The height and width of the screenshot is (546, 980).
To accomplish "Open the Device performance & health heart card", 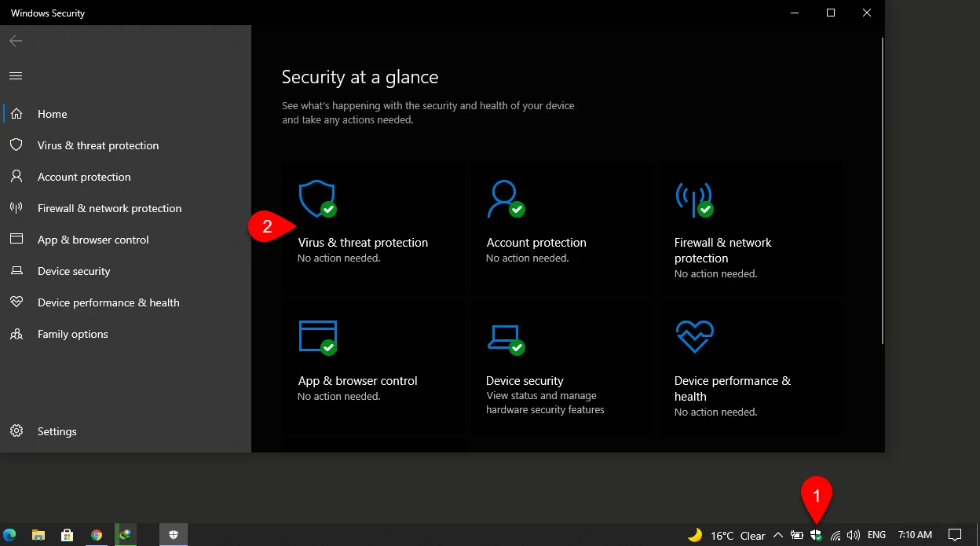I will coord(750,368).
